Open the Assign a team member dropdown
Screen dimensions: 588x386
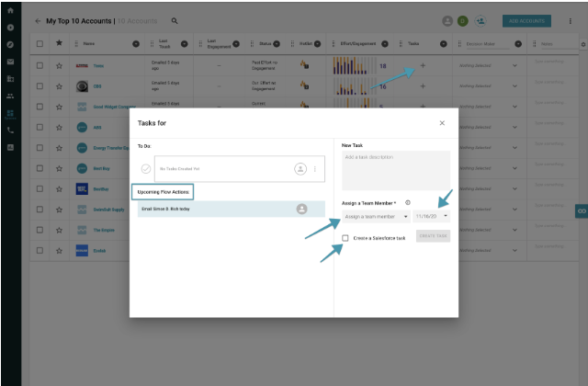pos(376,217)
